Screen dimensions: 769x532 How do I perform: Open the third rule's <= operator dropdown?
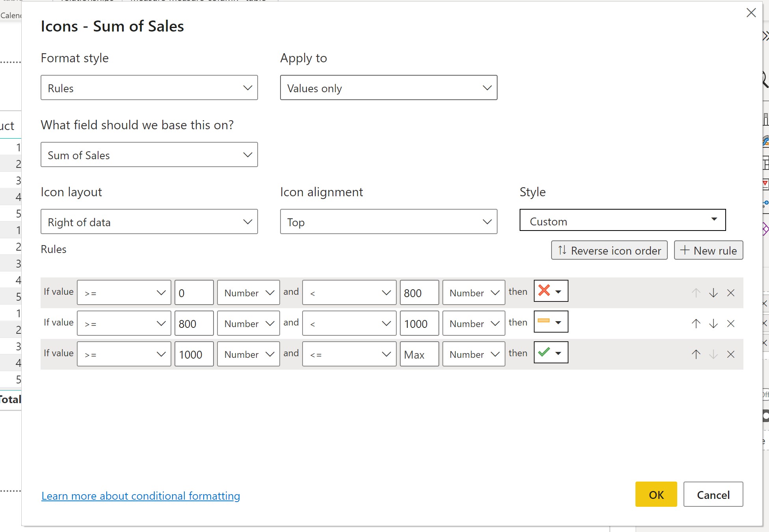click(x=349, y=354)
